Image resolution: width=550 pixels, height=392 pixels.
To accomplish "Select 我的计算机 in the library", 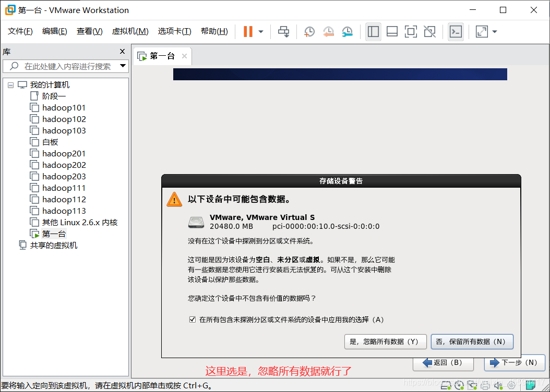I will (x=50, y=85).
